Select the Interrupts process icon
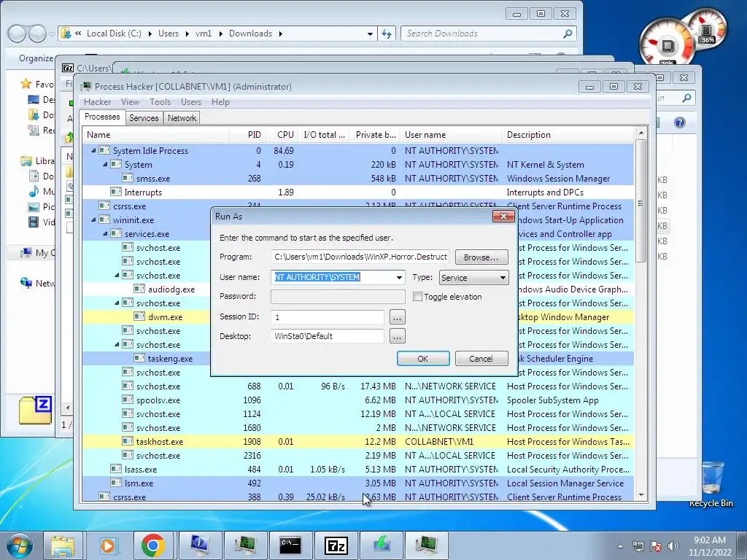Viewport: 747px width, 560px height. click(116, 192)
